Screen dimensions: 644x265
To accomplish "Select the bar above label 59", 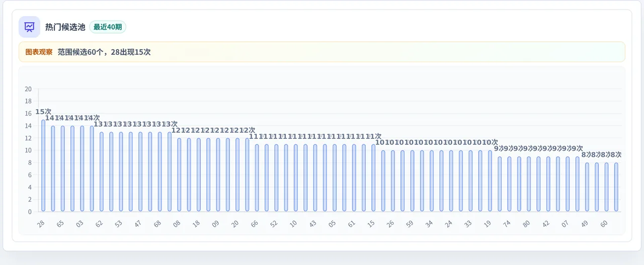I will pos(413,181).
